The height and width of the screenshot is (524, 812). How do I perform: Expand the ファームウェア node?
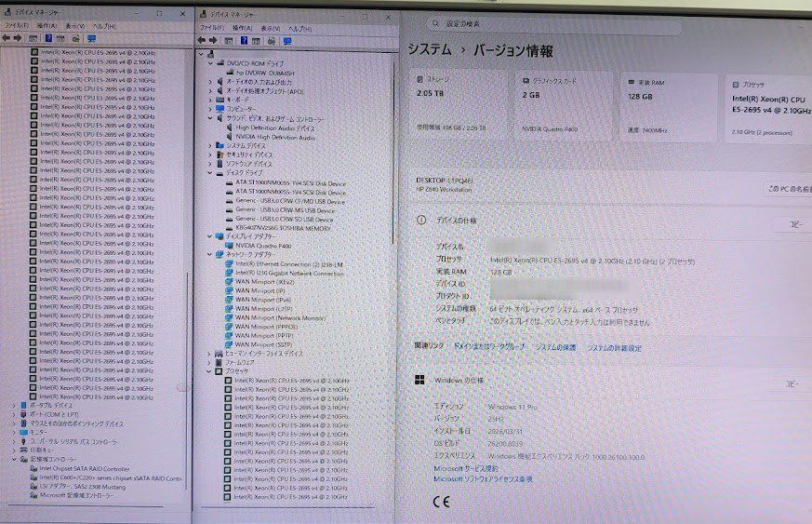click(209, 362)
